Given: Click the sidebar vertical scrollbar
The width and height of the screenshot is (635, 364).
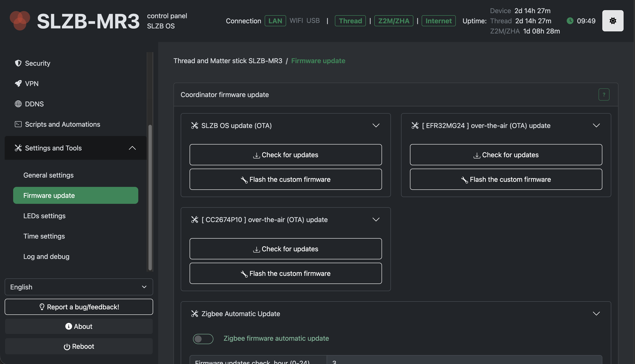Looking at the screenshot, I should (x=150, y=197).
